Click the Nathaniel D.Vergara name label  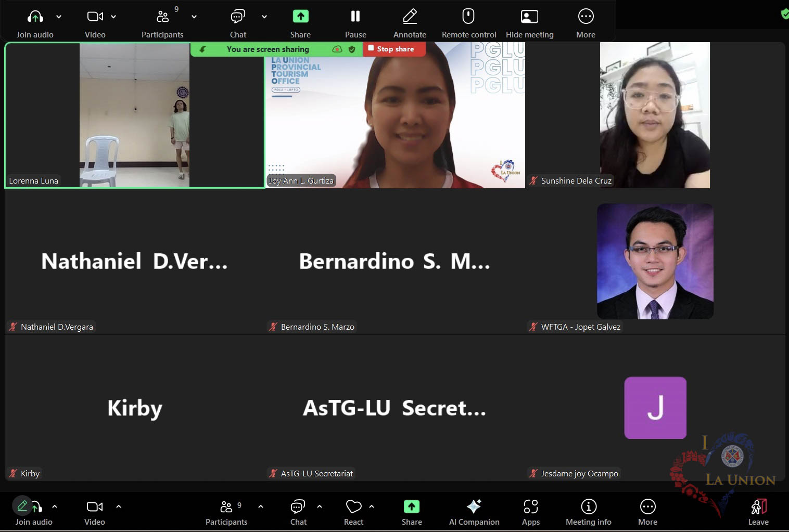pyautogui.click(x=57, y=327)
